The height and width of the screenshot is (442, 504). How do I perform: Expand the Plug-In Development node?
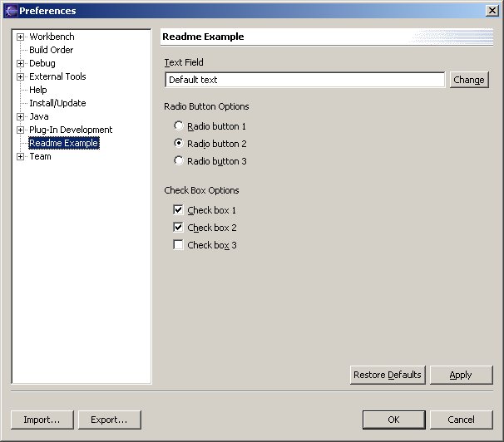(x=20, y=130)
